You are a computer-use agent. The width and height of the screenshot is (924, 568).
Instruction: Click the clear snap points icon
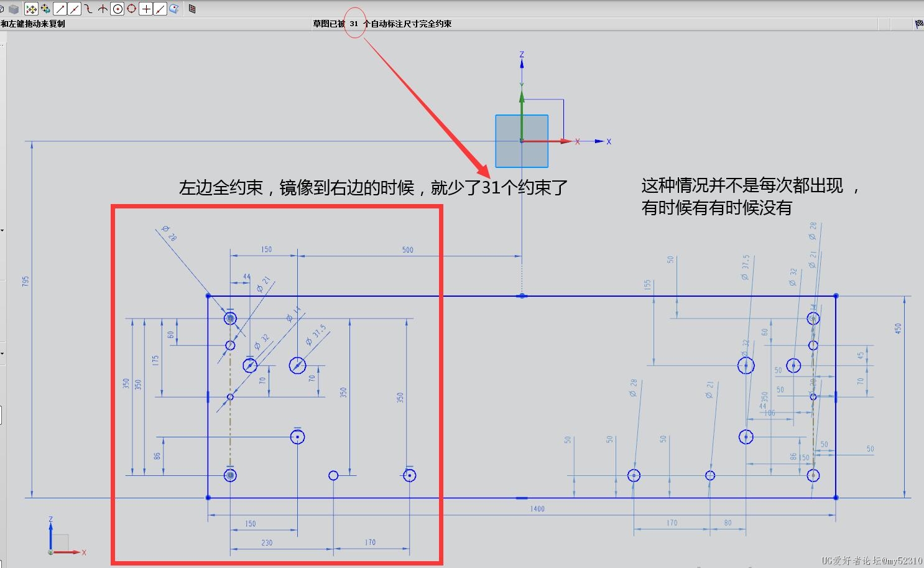(x=45, y=9)
